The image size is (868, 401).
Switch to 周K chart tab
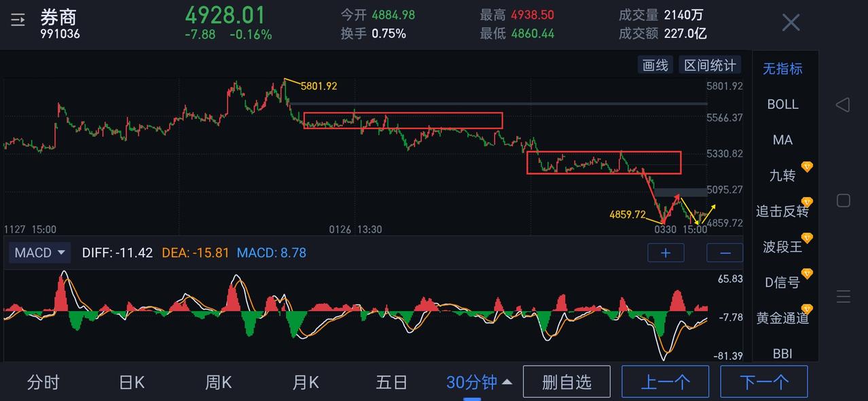[219, 383]
